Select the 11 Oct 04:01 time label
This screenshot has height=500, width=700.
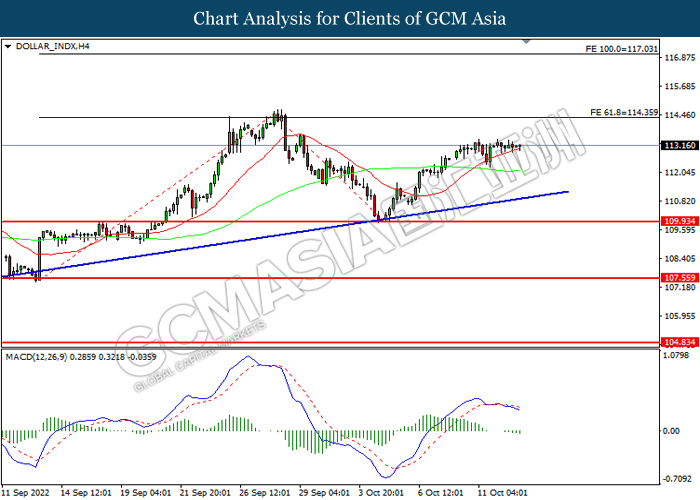pyautogui.click(x=503, y=493)
